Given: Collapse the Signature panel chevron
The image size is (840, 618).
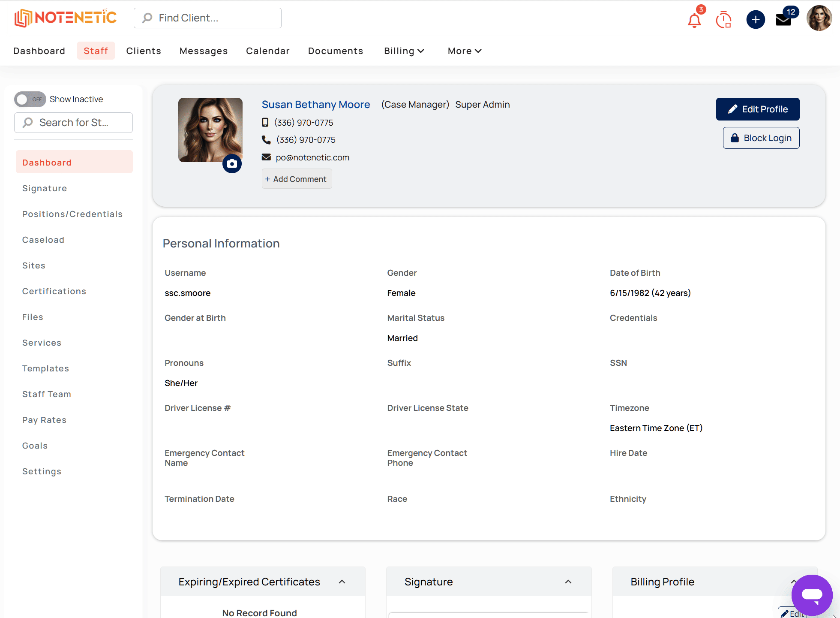Looking at the screenshot, I should [568, 582].
